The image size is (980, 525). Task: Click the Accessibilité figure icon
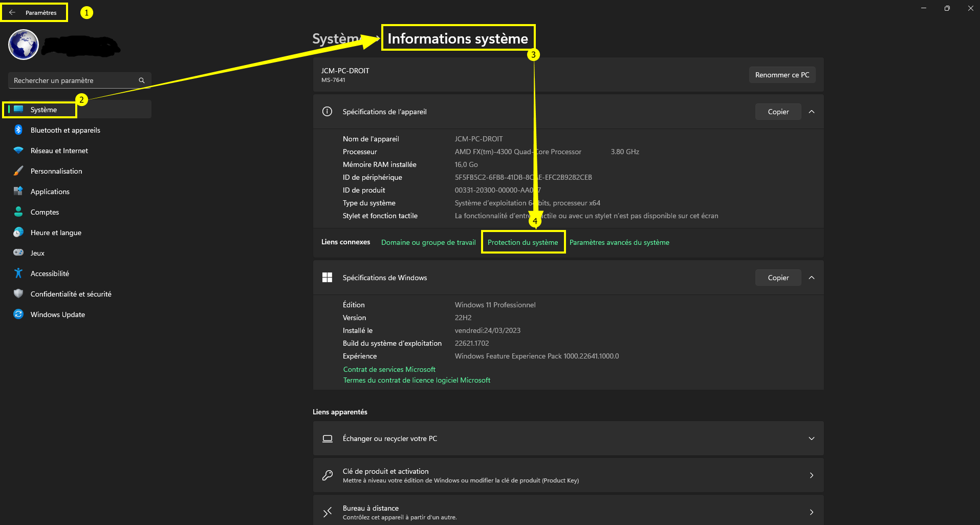click(18, 274)
